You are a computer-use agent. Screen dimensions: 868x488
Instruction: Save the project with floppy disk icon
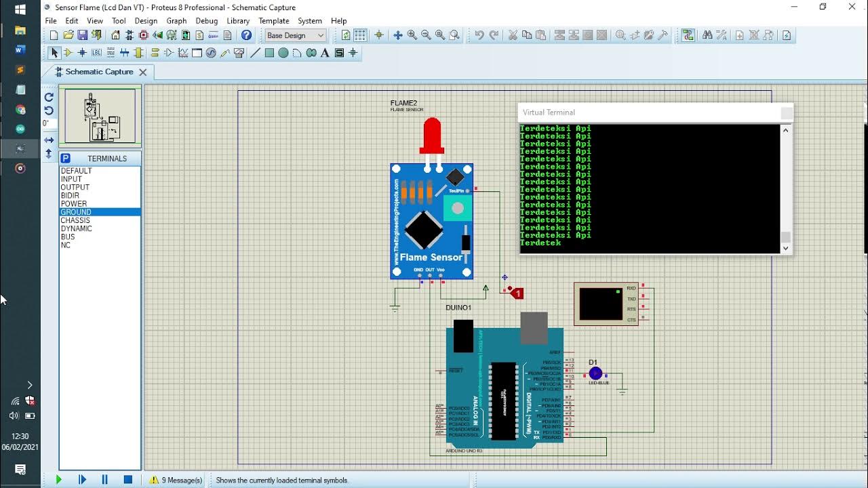[82, 35]
